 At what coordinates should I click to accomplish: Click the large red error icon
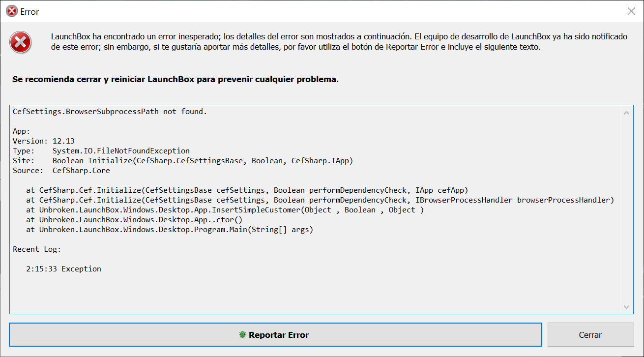21,43
